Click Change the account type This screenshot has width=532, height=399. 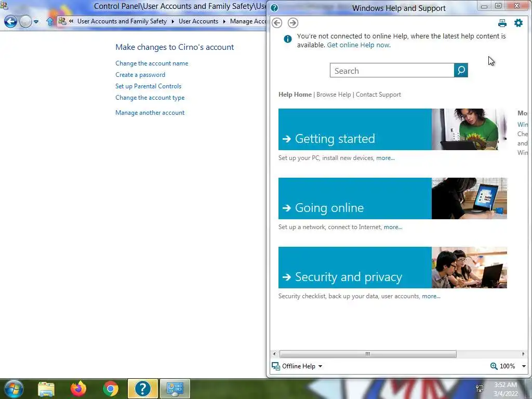point(150,98)
